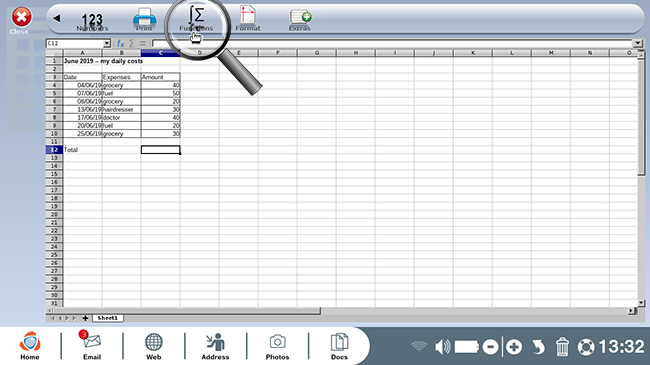Image resolution: width=650 pixels, height=365 pixels.
Task: Click the 'hairdresser' cell
Action: 121,110
